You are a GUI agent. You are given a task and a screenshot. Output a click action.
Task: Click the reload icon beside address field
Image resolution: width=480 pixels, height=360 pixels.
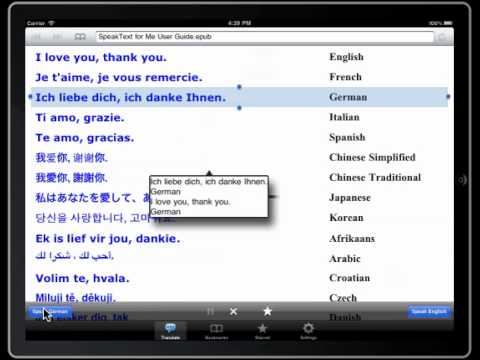click(x=442, y=37)
